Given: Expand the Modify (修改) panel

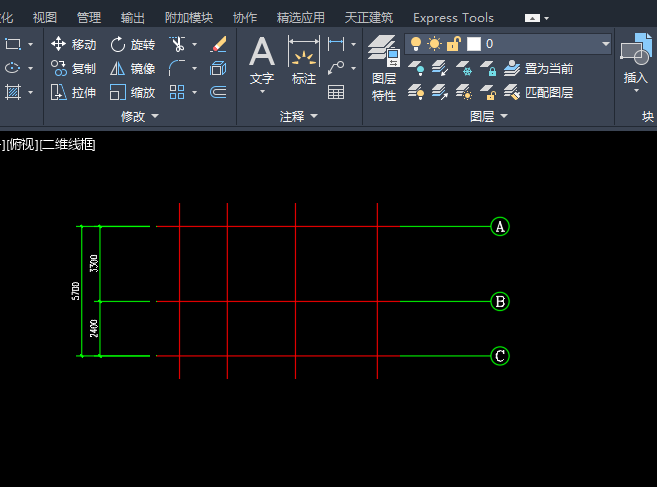Looking at the screenshot, I should (x=140, y=116).
